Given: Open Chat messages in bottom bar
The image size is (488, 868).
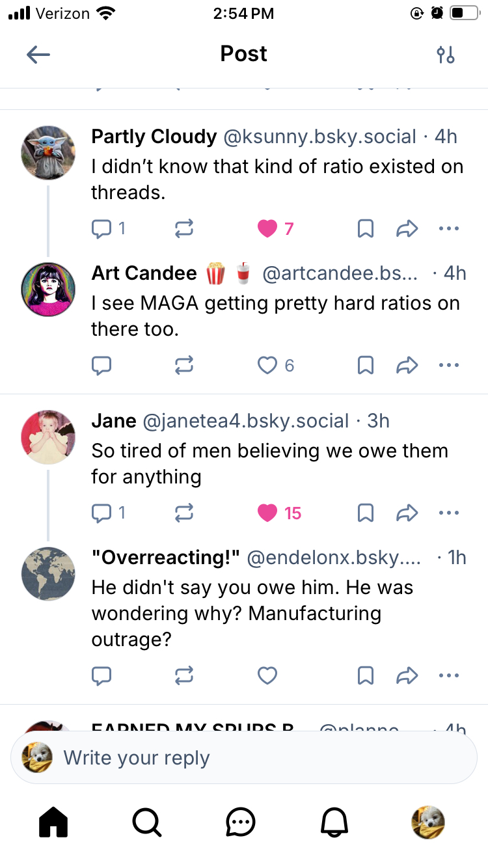Looking at the screenshot, I should 241,823.
